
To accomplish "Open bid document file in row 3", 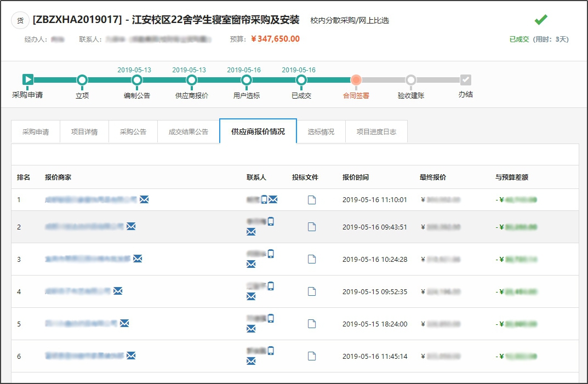I will [x=312, y=259].
